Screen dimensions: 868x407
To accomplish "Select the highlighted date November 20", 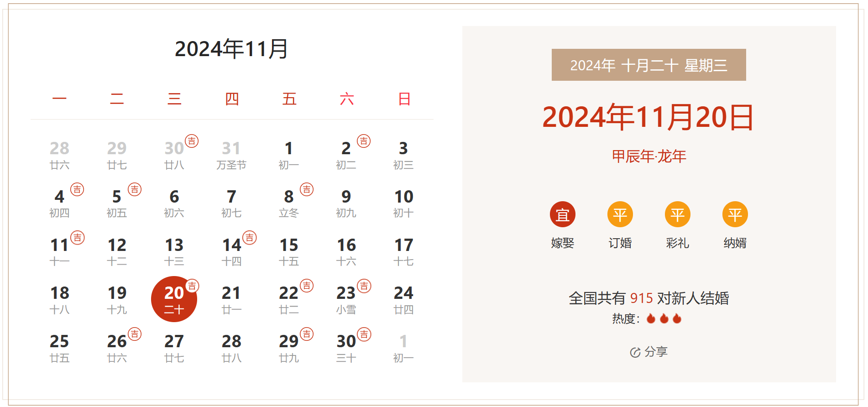I will 174,299.
